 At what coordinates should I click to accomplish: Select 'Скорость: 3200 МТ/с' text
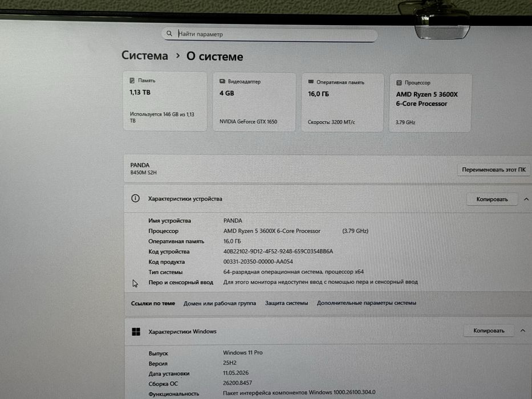coord(331,122)
